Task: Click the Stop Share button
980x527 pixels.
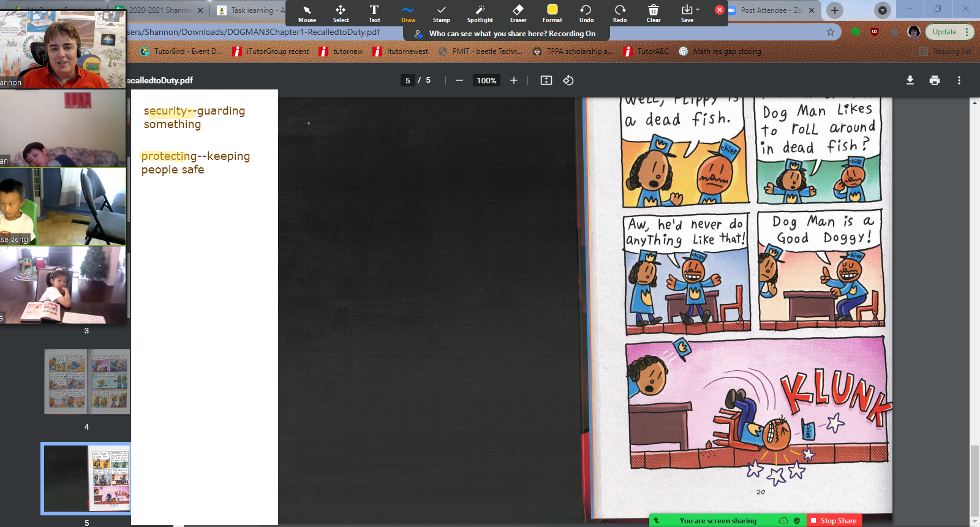Action: tap(834, 520)
